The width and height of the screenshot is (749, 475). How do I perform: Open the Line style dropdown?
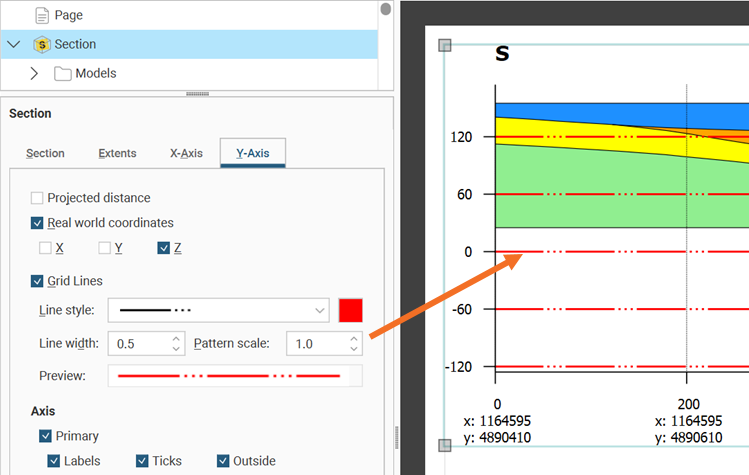[219, 310]
